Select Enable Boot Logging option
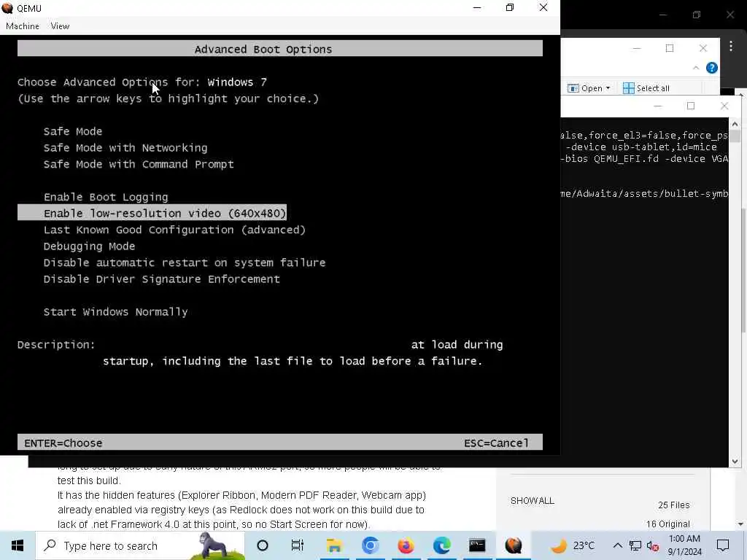This screenshot has height=560, width=747. (x=106, y=197)
